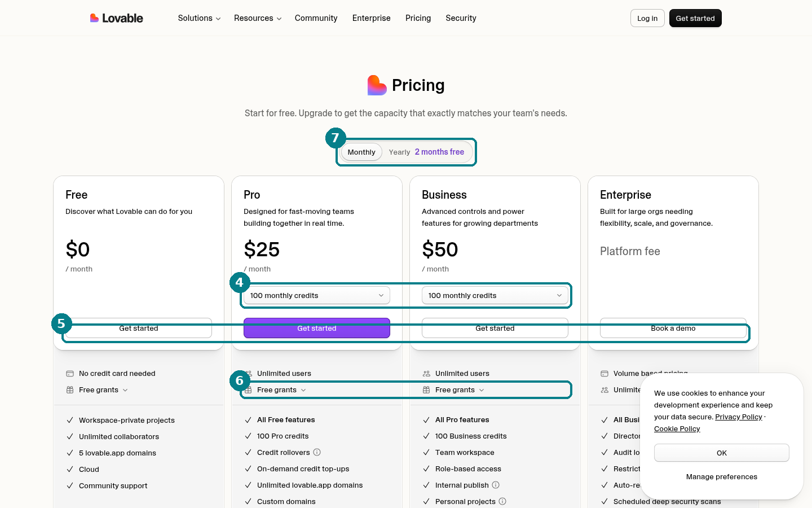Open Security nav link
812x508 pixels.
click(461, 18)
